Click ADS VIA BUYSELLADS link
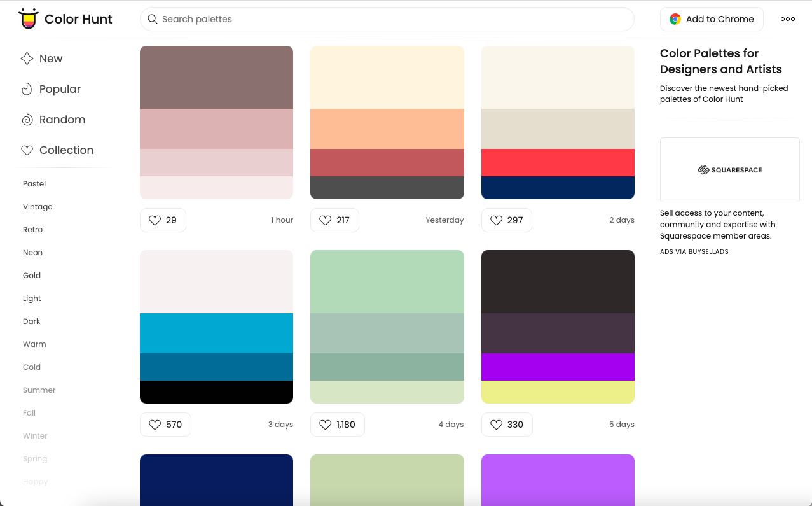Image resolution: width=812 pixels, height=506 pixels. tap(694, 252)
